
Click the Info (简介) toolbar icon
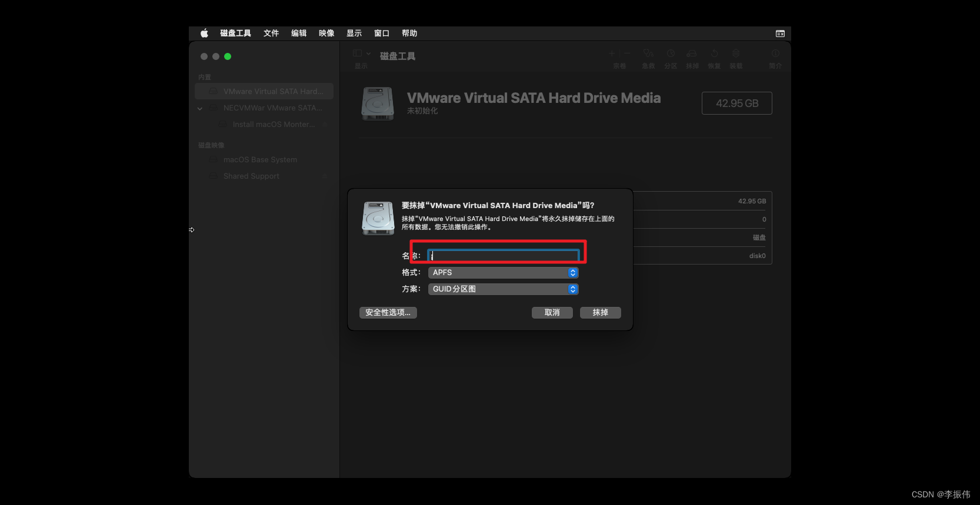[775, 53]
